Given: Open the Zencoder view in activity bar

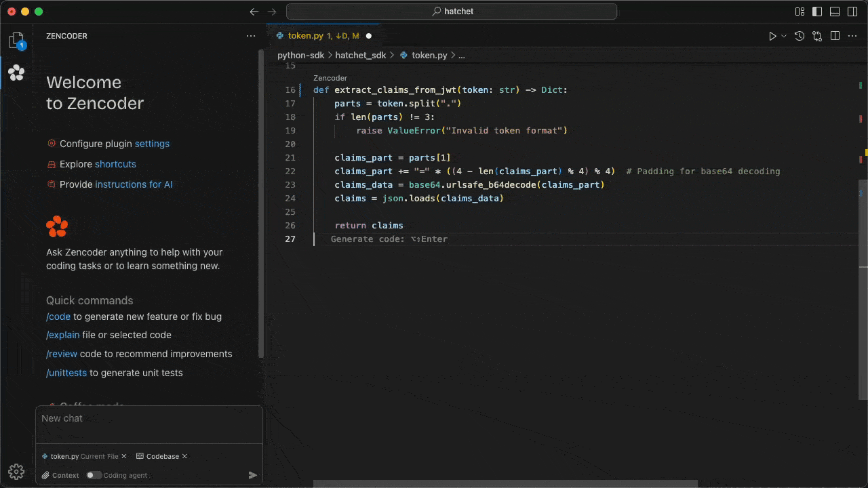Looking at the screenshot, I should [16, 72].
